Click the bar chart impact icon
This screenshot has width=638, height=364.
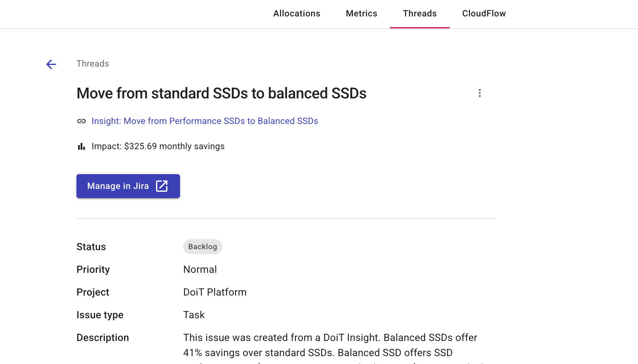click(x=81, y=146)
